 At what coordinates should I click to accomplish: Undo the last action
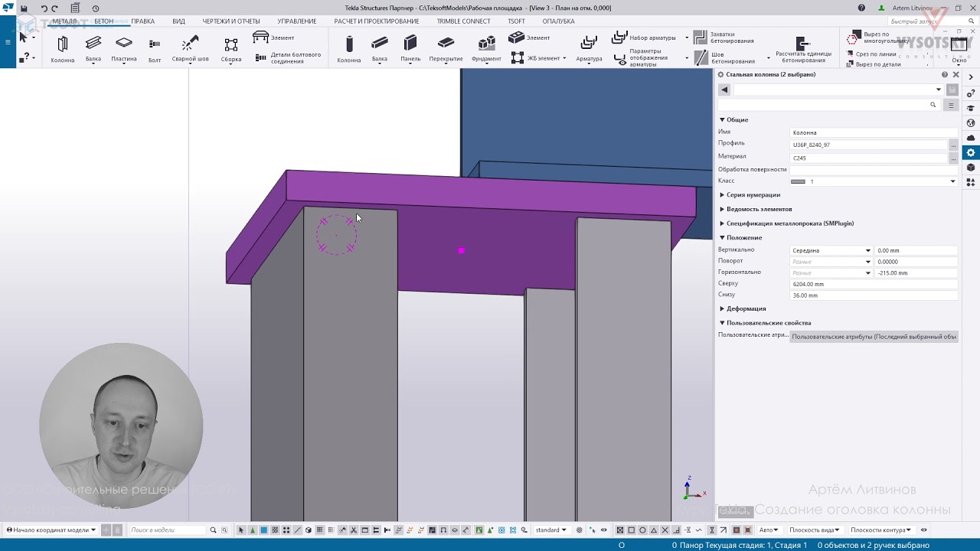43,8
